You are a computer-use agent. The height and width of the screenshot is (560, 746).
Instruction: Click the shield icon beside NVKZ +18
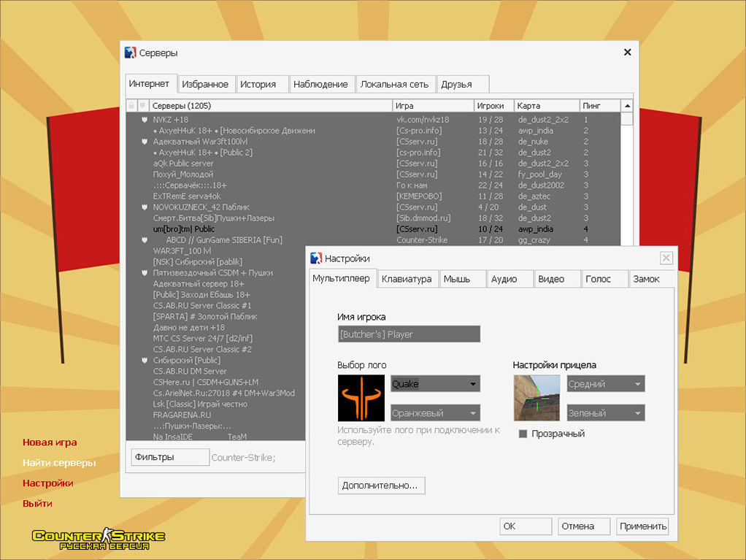[x=144, y=120]
